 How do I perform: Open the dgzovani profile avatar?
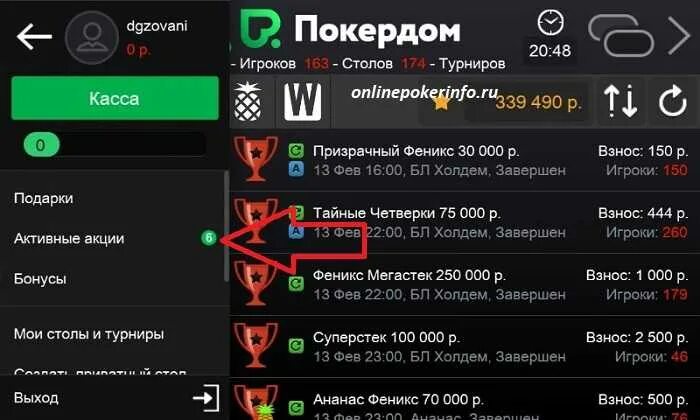(92, 37)
